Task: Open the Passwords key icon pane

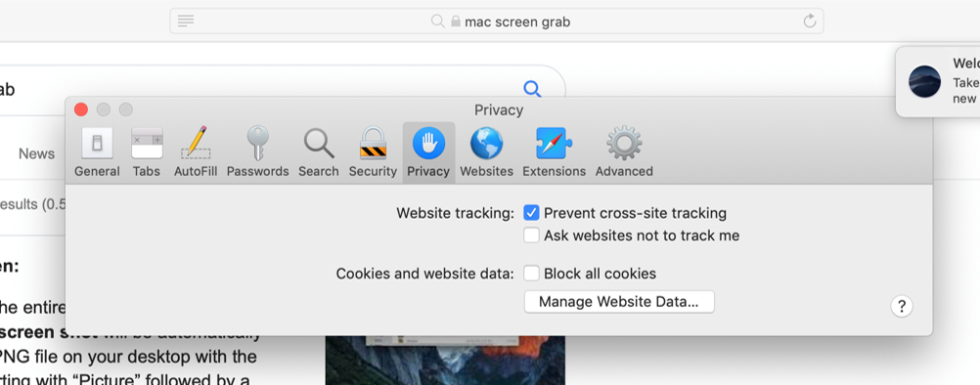Action: 257,152
